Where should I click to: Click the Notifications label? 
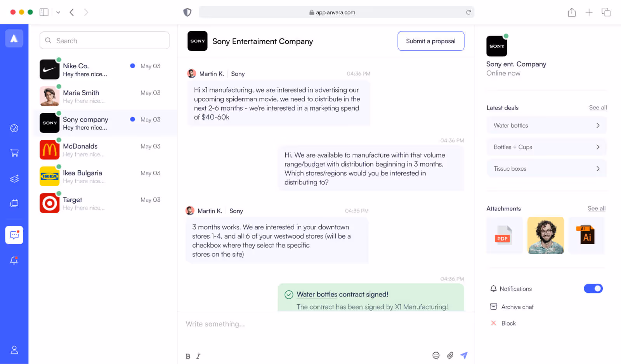pos(515,289)
